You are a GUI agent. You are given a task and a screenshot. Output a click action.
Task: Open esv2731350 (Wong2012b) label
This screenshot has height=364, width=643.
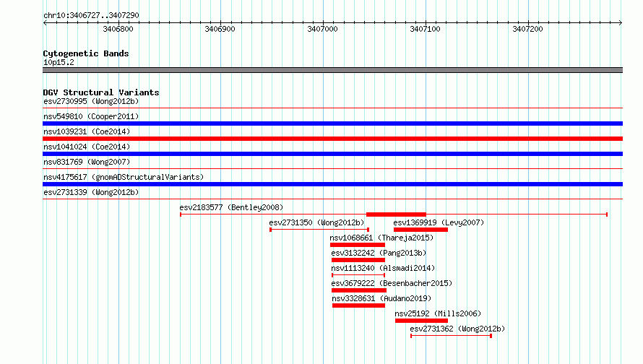(316, 222)
